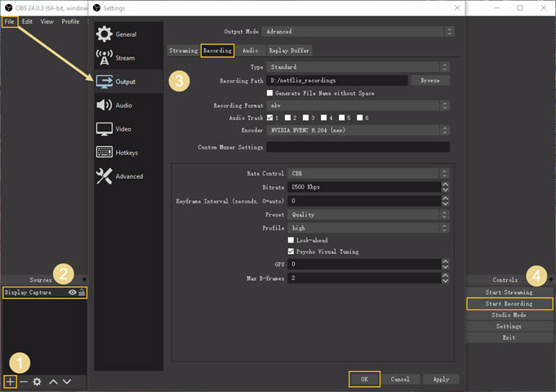Toggle Display Capture visibility eye
The width and height of the screenshot is (556, 392).
click(x=73, y=292)
